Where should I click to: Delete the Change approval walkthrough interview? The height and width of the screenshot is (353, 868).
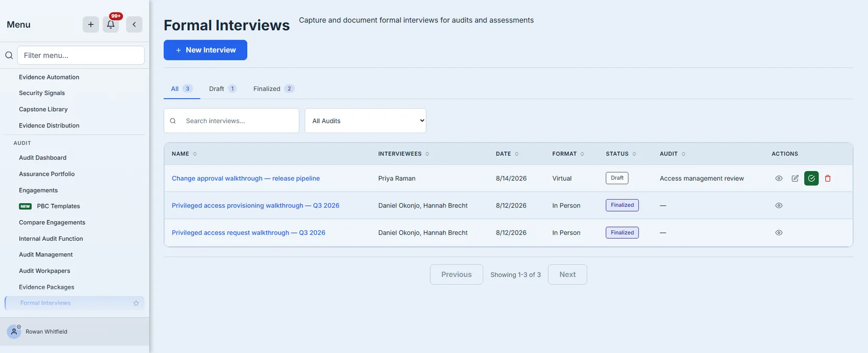pos(827,179)
